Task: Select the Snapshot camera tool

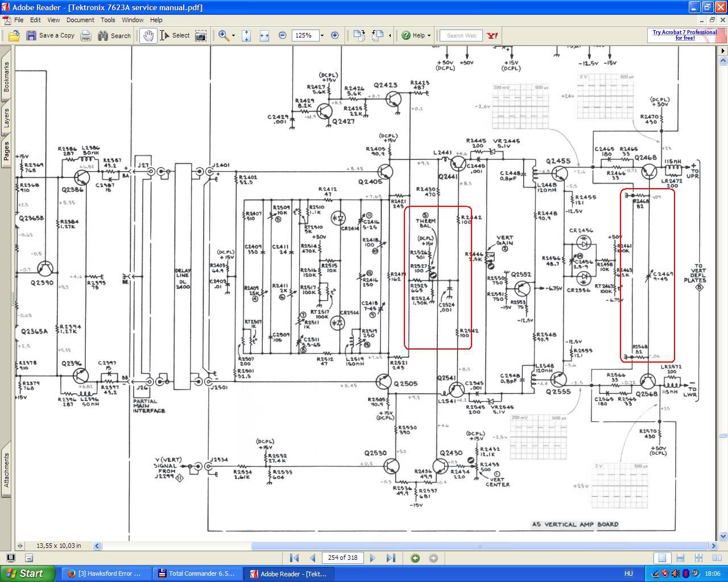Action: 201,36
